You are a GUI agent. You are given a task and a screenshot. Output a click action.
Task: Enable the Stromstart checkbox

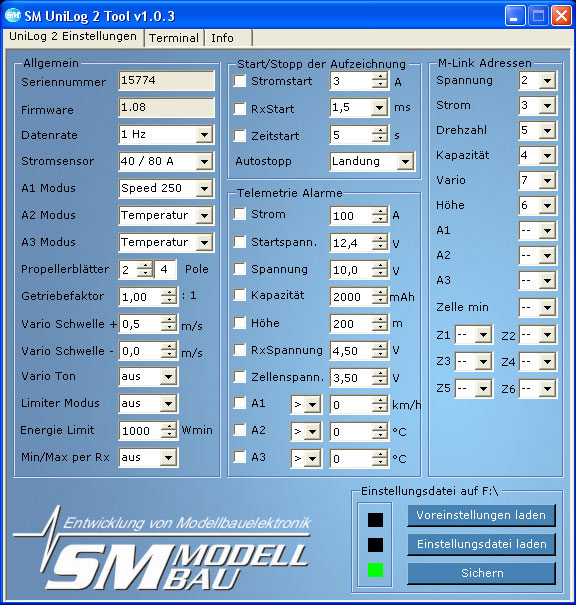click(240, 81)
